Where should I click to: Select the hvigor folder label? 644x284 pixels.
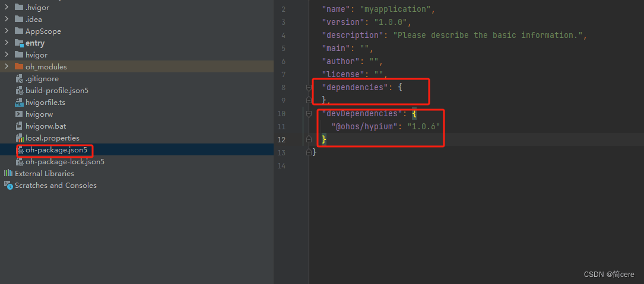37,55
